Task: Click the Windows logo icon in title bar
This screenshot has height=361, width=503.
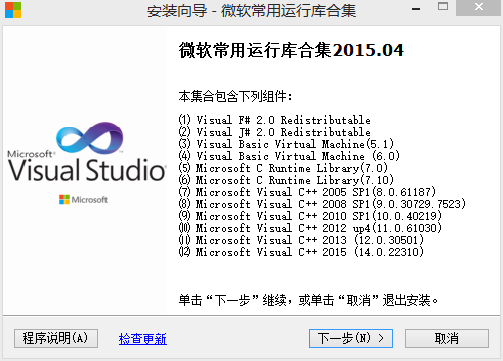Action: (13, 10)
